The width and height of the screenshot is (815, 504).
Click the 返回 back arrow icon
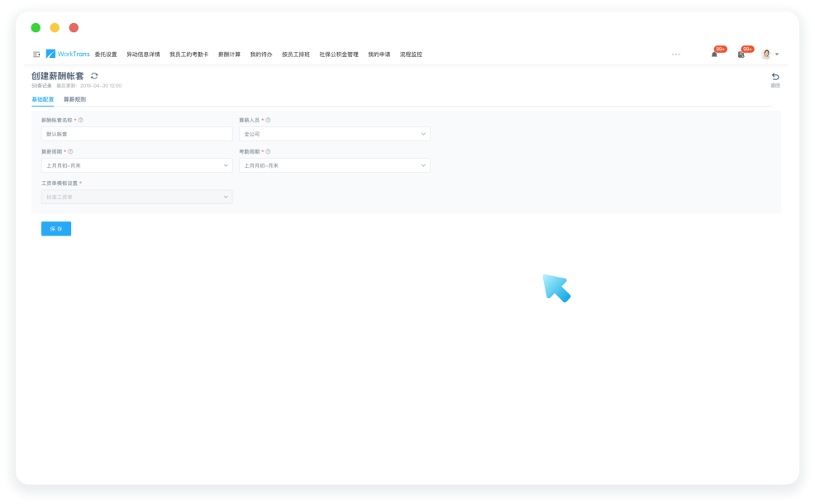(x=774, y=78)
